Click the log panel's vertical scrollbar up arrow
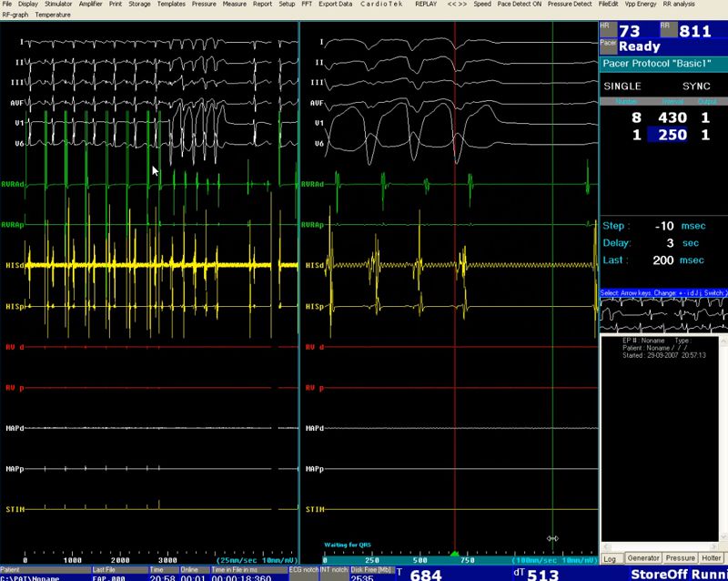 [723, 341]
